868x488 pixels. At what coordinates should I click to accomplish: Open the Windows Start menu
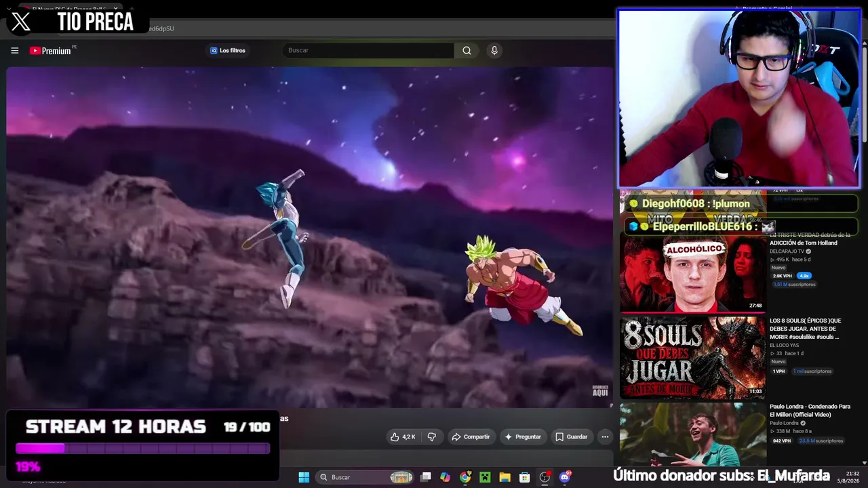click(x=304, y=477)
